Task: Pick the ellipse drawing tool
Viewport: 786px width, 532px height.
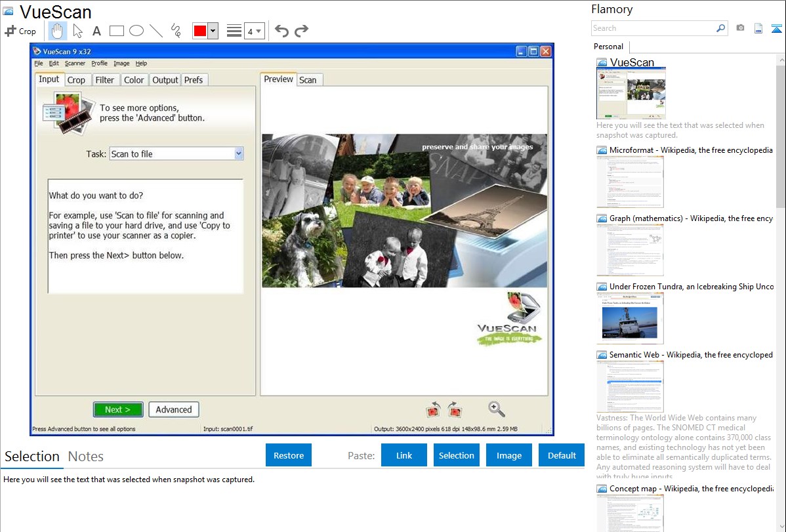Action: (136, 31)
